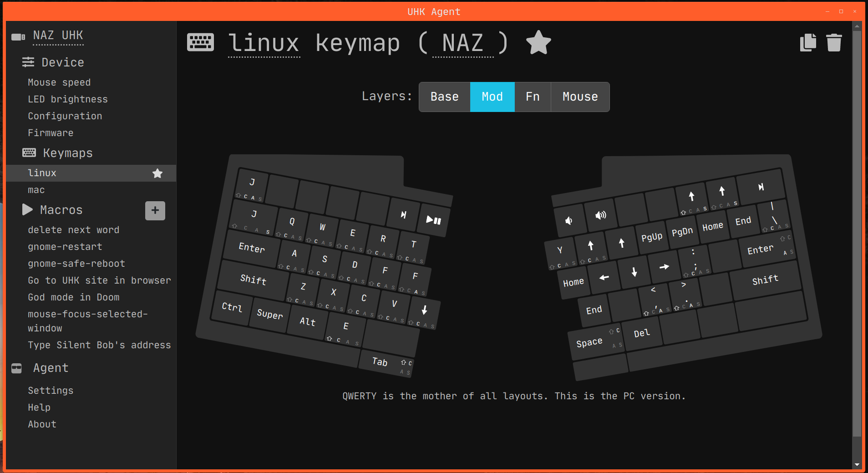Delete keymap with the trash icon
The image size is (868, 473).
pos(834,42)
